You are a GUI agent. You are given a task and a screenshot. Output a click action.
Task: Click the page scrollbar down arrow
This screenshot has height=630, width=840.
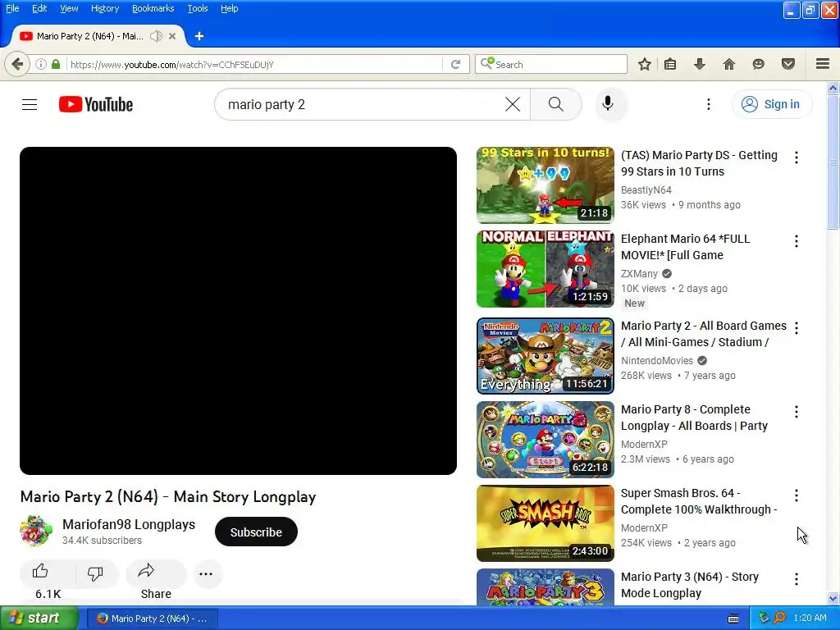coord(833,598)
